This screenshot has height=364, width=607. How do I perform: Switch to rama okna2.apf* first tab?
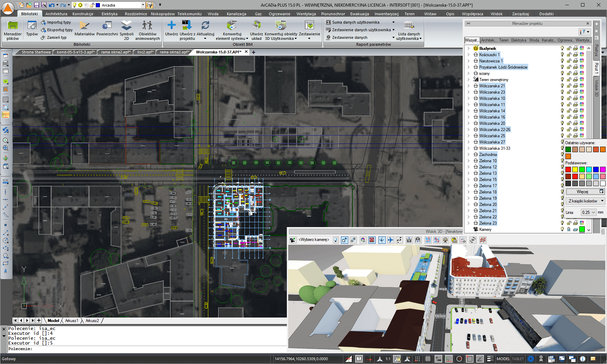pyautogui.click(x=116, y=52)
